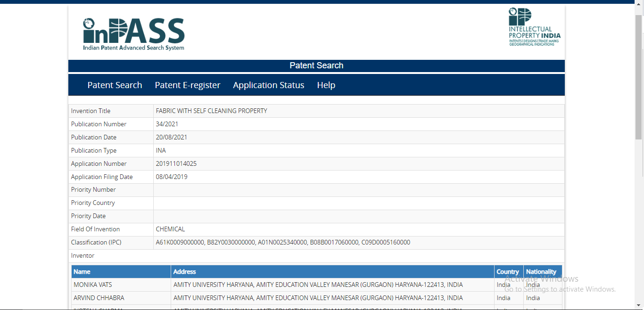Open the Patent E-register menu item
Image resolution: width=644 pixels, height=310 pixels.
[188, 85]
